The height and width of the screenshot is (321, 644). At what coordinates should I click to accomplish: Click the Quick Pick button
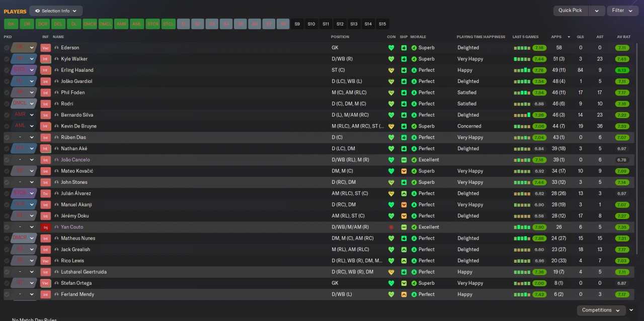(571, 11)
